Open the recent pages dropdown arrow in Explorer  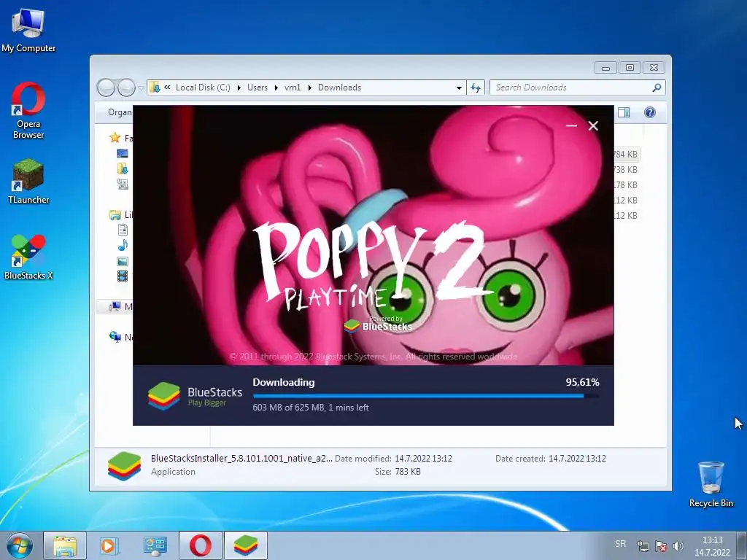click(x=141, y=88)
